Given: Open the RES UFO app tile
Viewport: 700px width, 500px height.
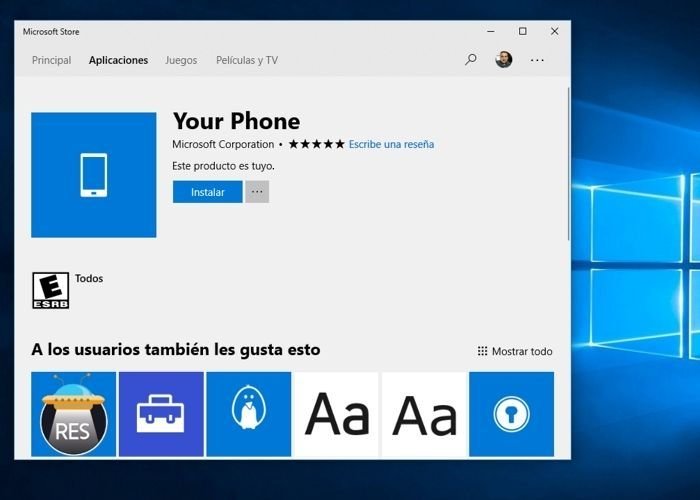Looking at the screenshot, I should (73, 414).
